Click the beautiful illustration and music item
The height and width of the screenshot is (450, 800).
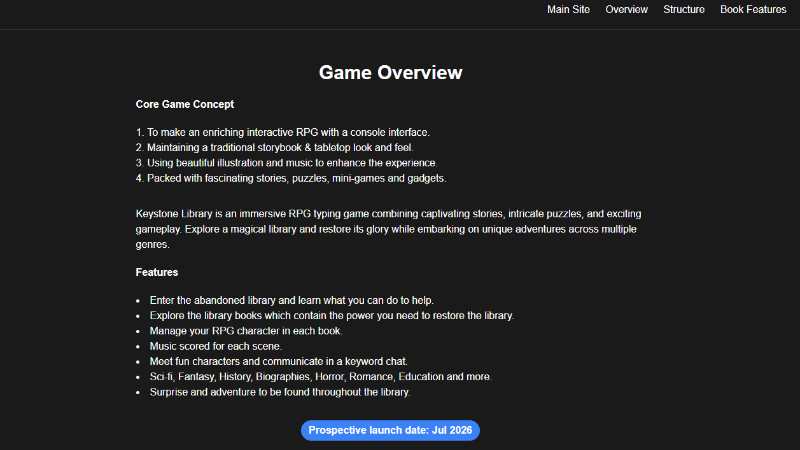coord(286,162)
